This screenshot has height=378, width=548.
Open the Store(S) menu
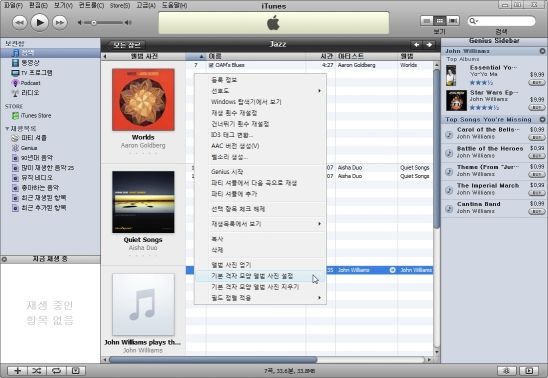120,5
